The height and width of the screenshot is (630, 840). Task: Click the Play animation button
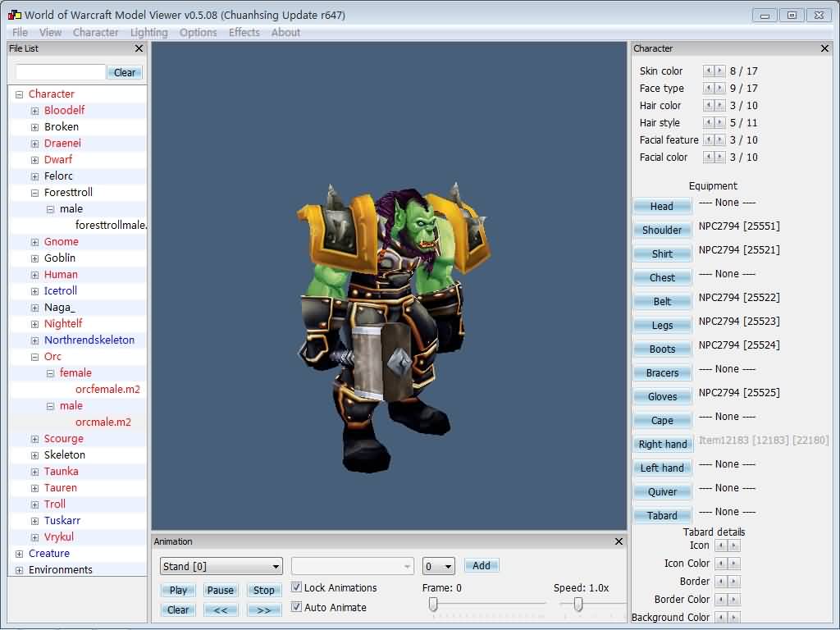178,590
